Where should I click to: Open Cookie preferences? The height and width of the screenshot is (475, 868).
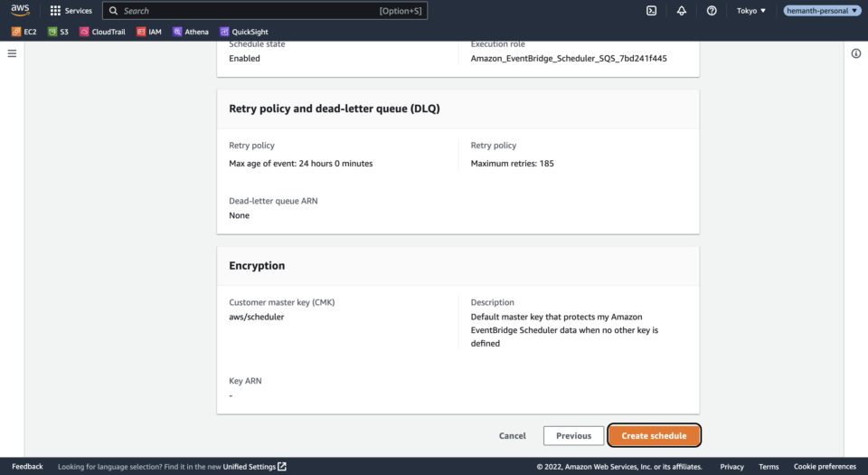click(x=825, y=467)
